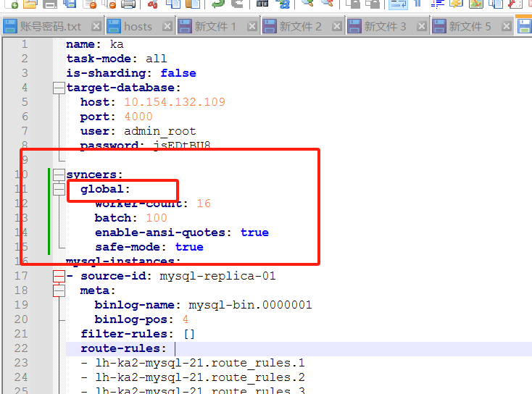Viewport: 532px width, 394px height.
Task: Close the 账号密码.txt tab
Action: coord(96,26)
